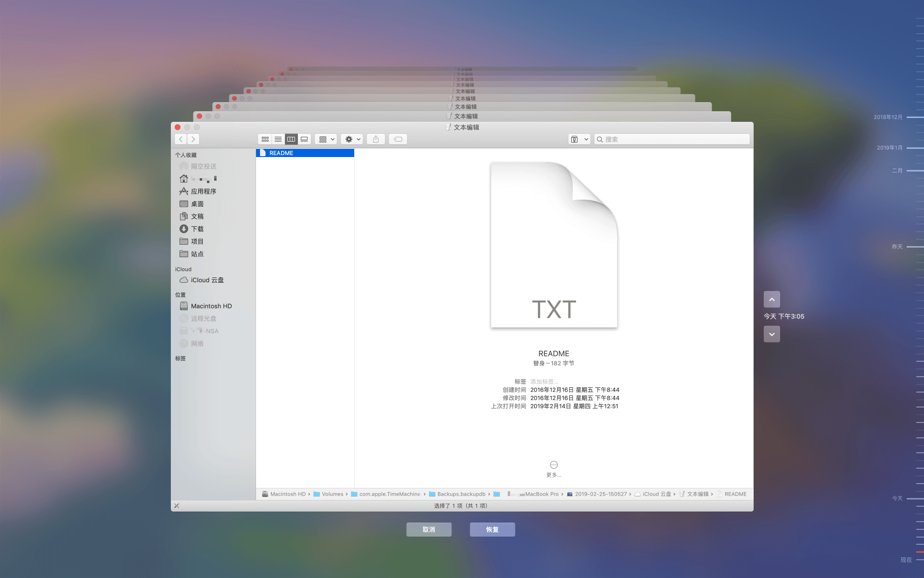Image resolution: width=924 pixels, height=578 pixels.
Task: Go to earlier backup with up arrow
Action: pos(772,299)
